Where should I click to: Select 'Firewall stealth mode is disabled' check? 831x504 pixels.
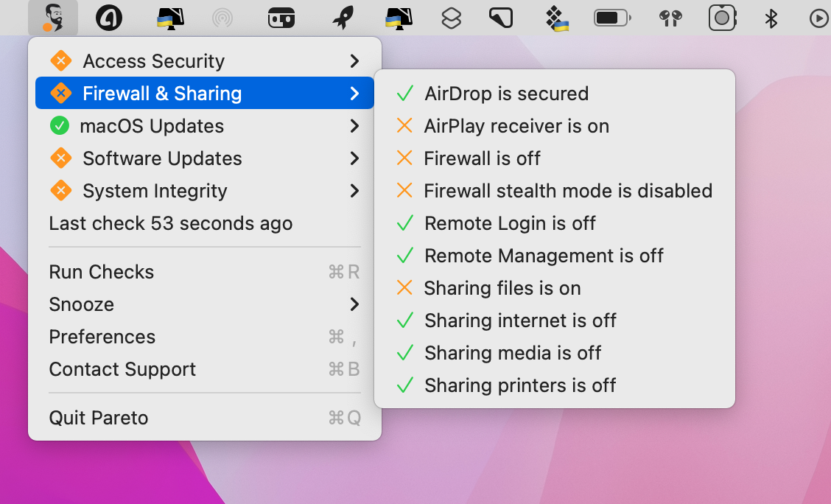(554, 190)
